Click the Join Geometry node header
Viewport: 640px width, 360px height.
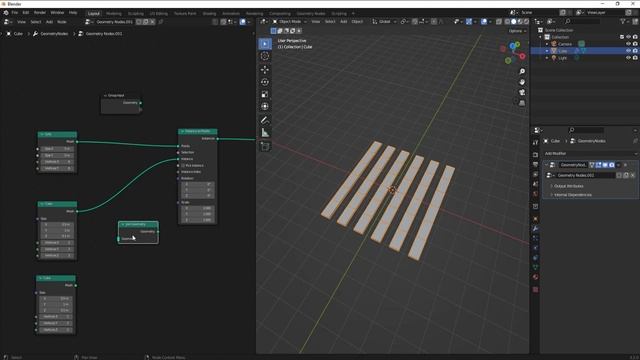pyautogui.click(x=138, y=224)
